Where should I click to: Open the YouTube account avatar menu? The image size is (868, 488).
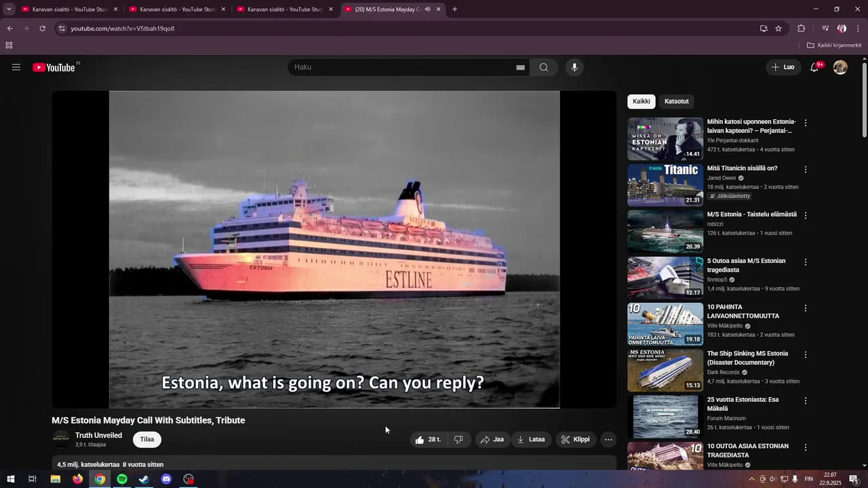[840, 67]
